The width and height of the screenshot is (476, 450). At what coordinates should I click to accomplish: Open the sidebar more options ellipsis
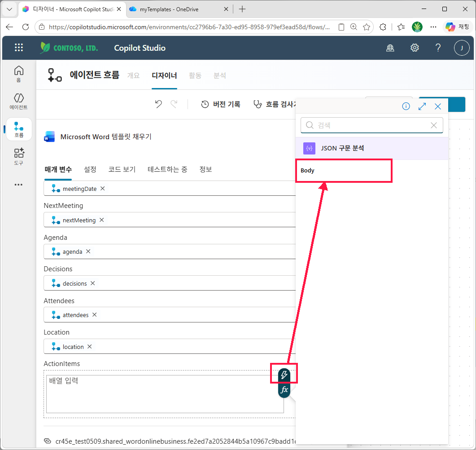pyautogui.click(x=18, y=185)
